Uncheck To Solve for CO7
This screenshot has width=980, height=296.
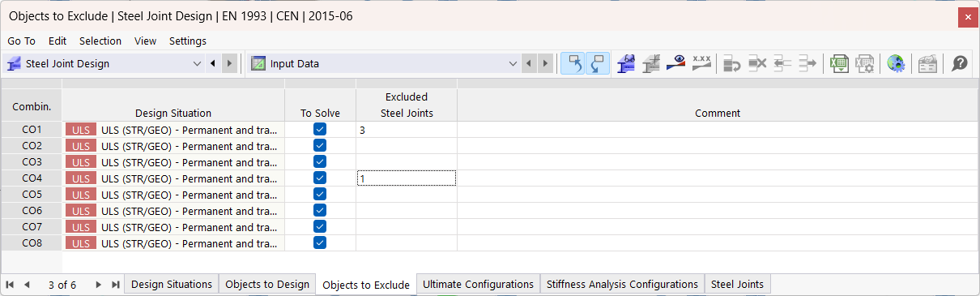(x=320, y=226)
